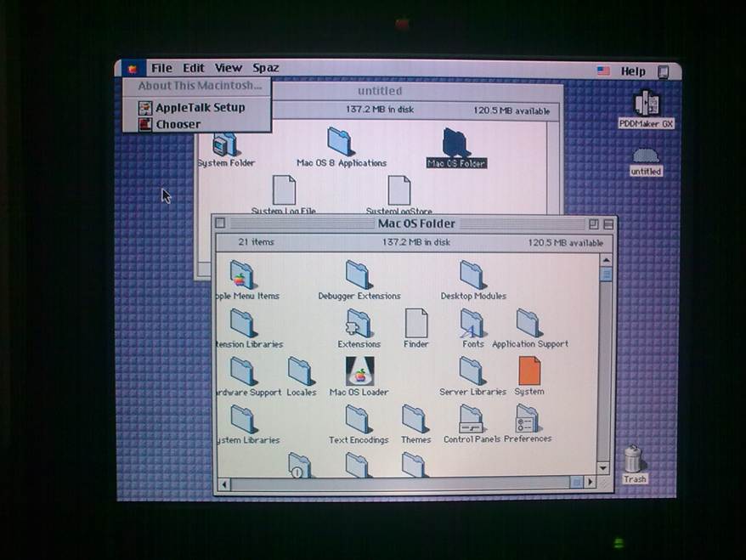
Task: Open the View menu
Action: pos(229,68)
